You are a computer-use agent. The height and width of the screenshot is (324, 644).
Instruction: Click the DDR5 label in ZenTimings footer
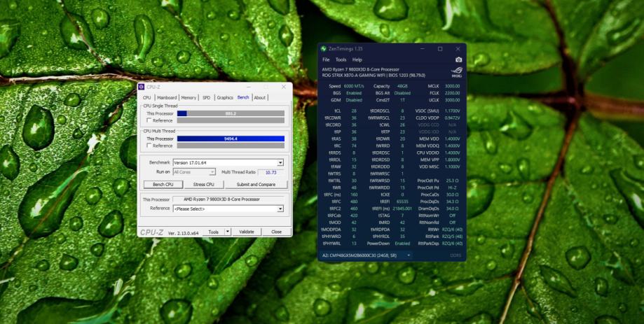tap(455, 255)
